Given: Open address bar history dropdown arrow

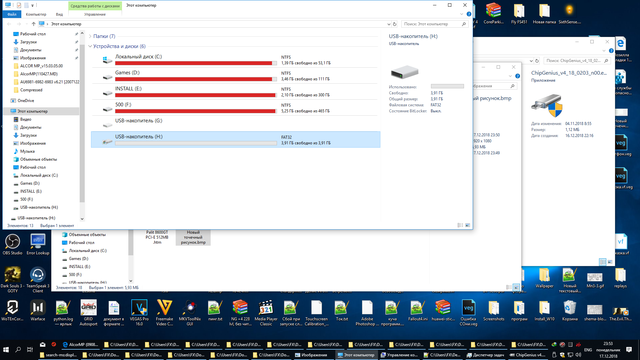Looking at the screenshot, I should [388, 24].
